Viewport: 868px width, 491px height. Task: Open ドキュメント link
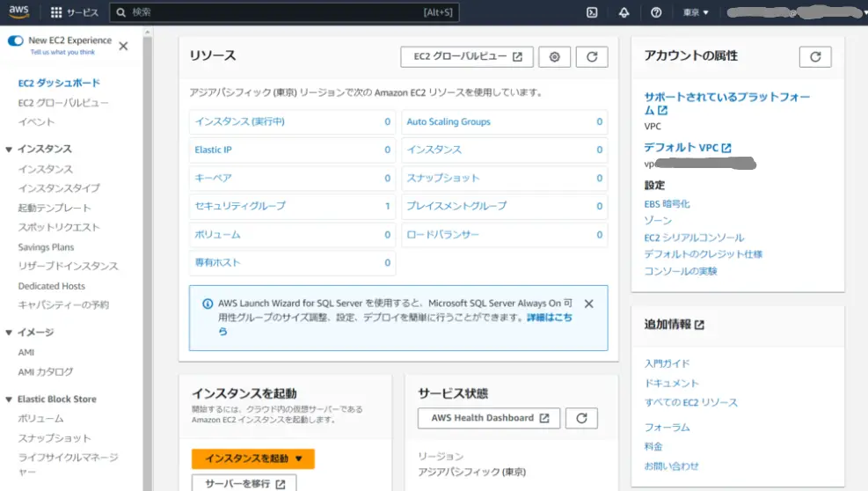click(x=672, y=383)
